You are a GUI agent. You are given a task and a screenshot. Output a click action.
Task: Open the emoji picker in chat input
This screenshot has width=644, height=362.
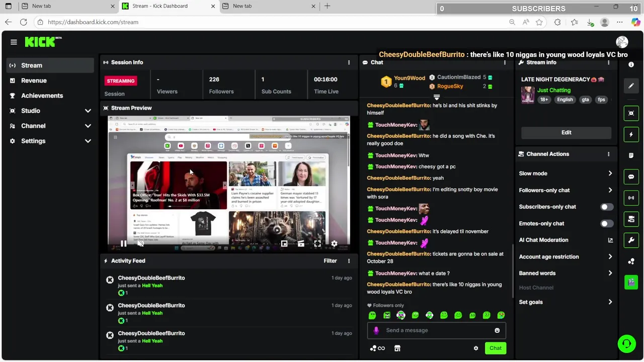click(497, 330)
